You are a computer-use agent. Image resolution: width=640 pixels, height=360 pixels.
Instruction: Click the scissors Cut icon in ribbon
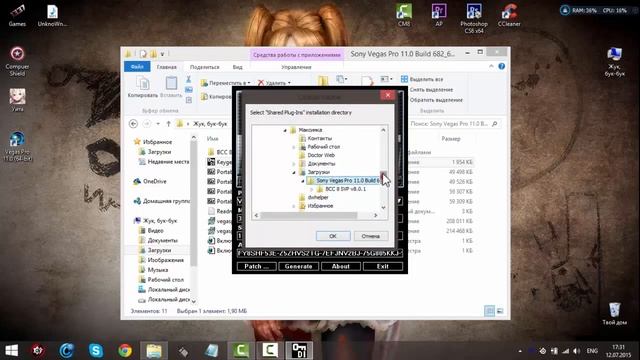[189, 80]
